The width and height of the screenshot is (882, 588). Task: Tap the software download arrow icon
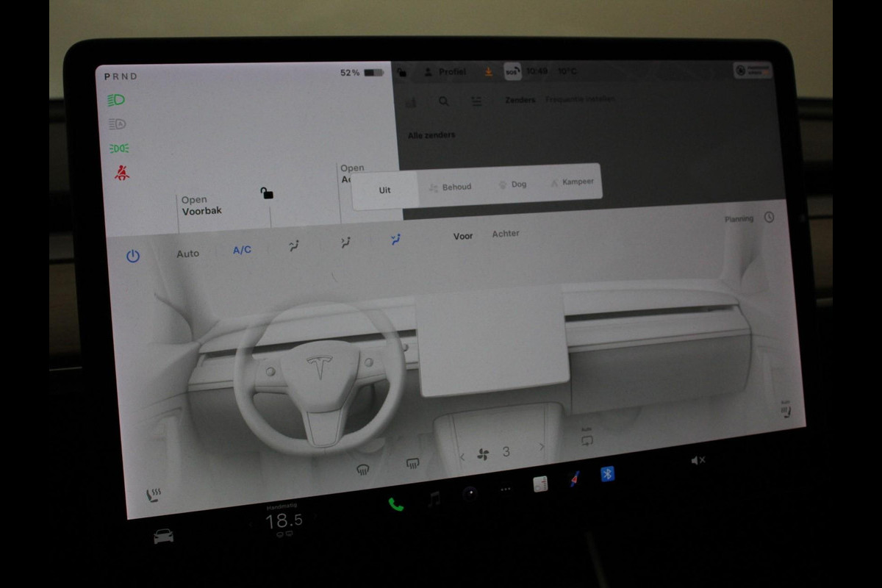tap(489, 71)
